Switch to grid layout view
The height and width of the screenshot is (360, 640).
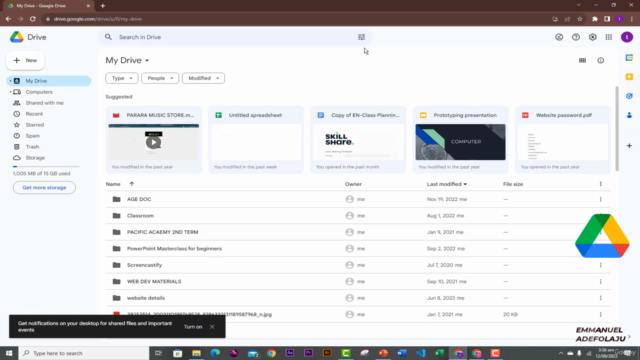tap(582, 60)
